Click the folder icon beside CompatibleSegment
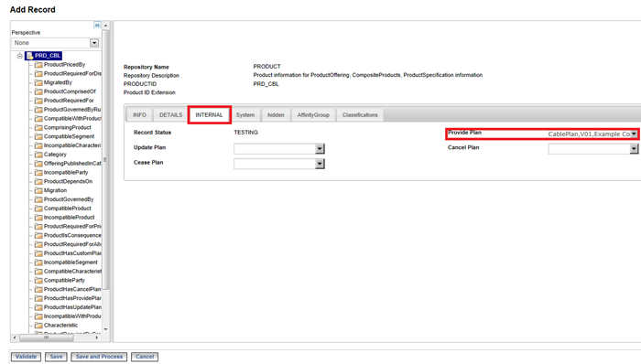641x364 pixels. coord(38,136)
